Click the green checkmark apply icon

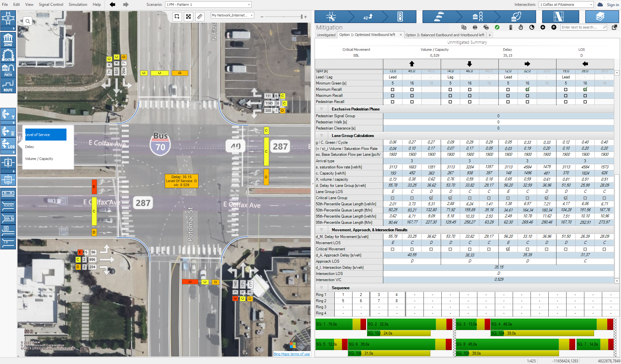pos(497,28)
